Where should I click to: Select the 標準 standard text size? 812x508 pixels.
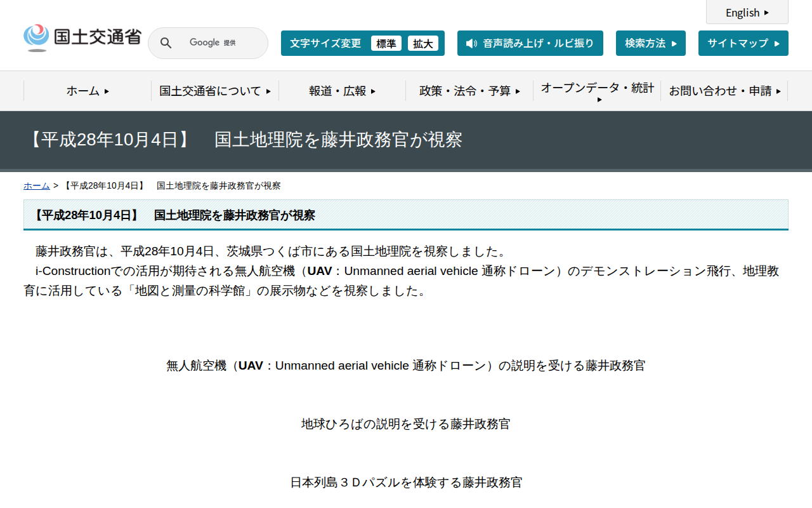coord(386,43)
